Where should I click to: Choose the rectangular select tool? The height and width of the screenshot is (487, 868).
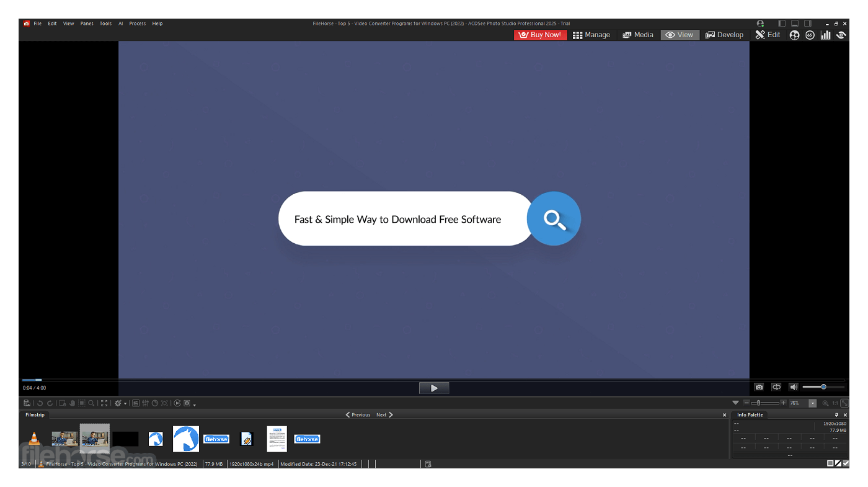tap(82, 403)
